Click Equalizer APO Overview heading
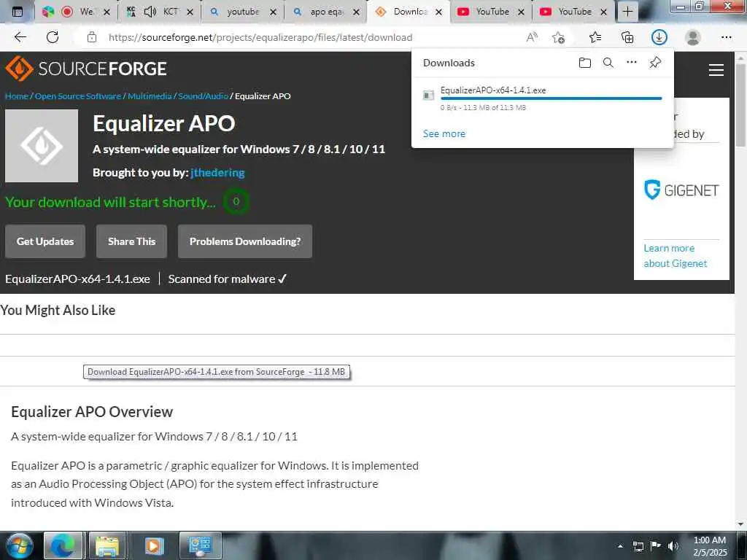Viewport: 747px width, 560px height. point(92,411)
